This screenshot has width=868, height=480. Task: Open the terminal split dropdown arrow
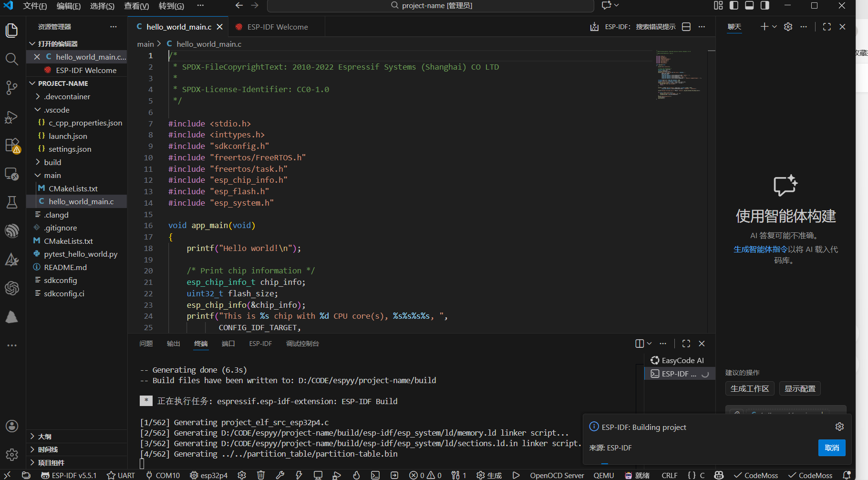point(649,344)
